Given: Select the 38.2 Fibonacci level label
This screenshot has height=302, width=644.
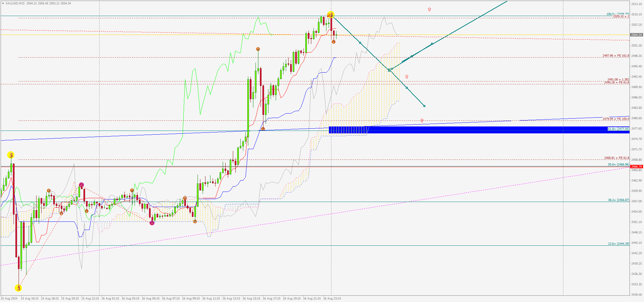Looking at the screenshot, I should [618, 200].
